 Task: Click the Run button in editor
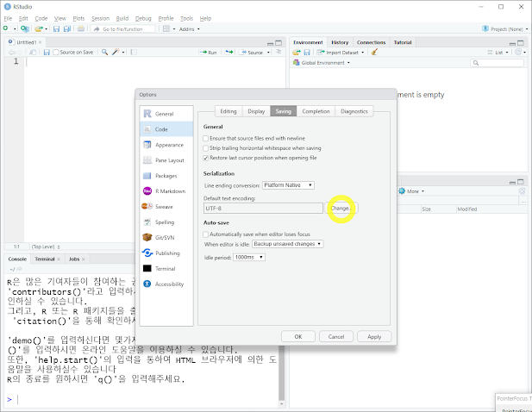208,53
